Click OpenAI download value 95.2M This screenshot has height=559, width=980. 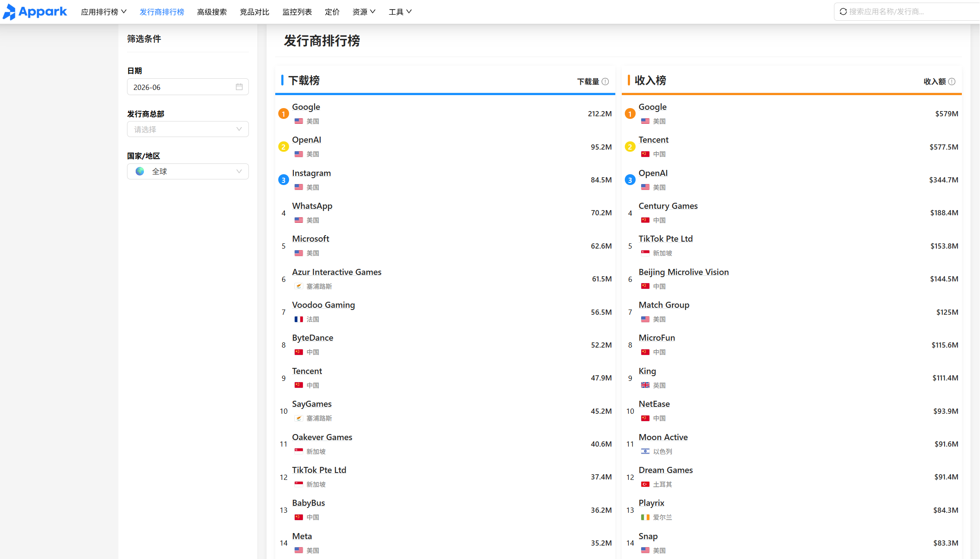click(x=601, y=147)
